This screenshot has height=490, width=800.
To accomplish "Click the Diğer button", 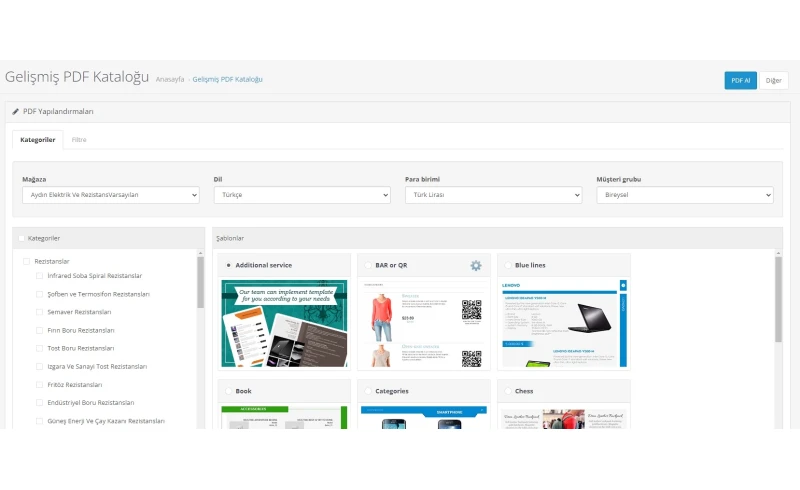I will [x=773, y=81].
